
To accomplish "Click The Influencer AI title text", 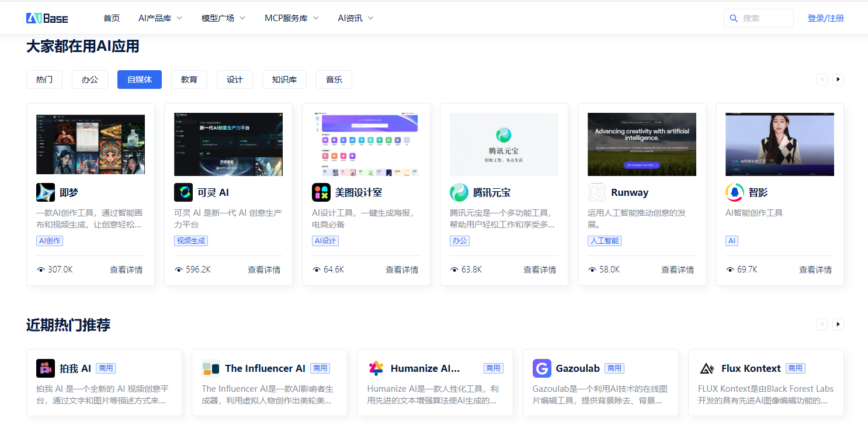I will click(265, 368).
